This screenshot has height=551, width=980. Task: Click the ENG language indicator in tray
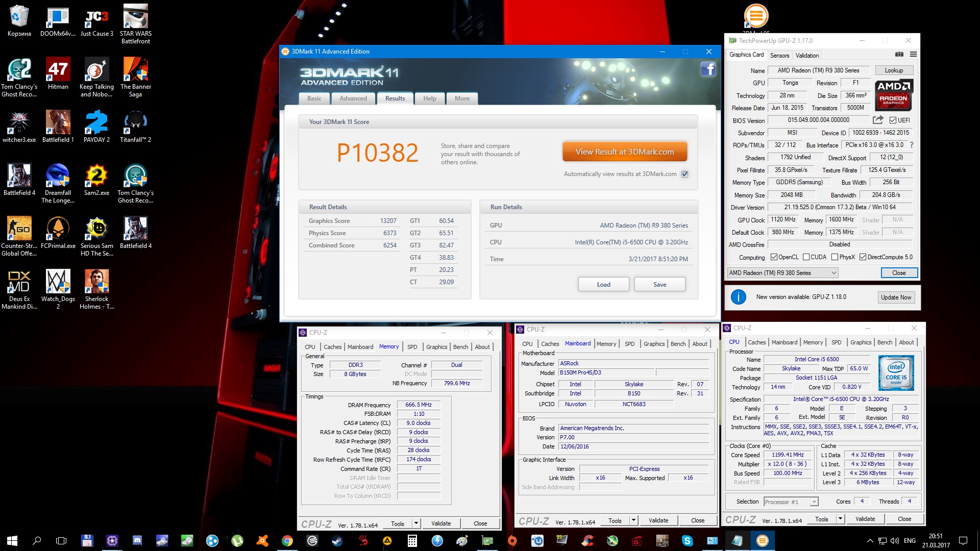pos(910,541)
